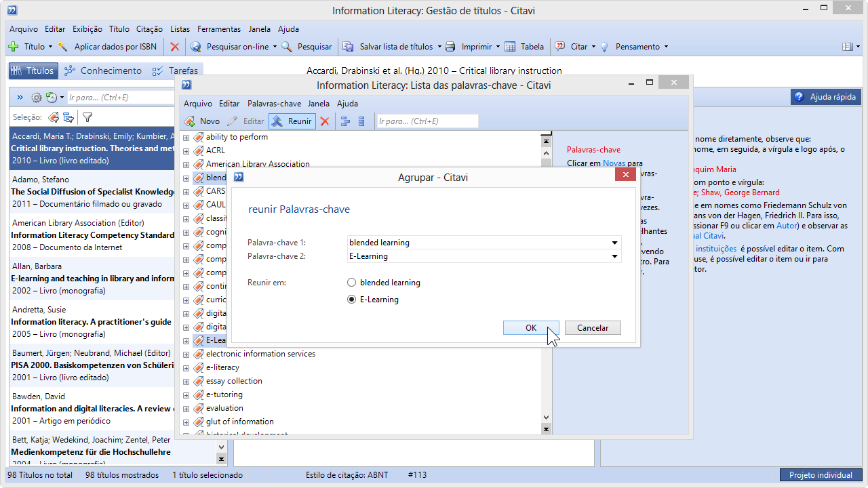
Task: Expand the American Library Association keyword
Action: pyautogui.click(x=186, y=164)
